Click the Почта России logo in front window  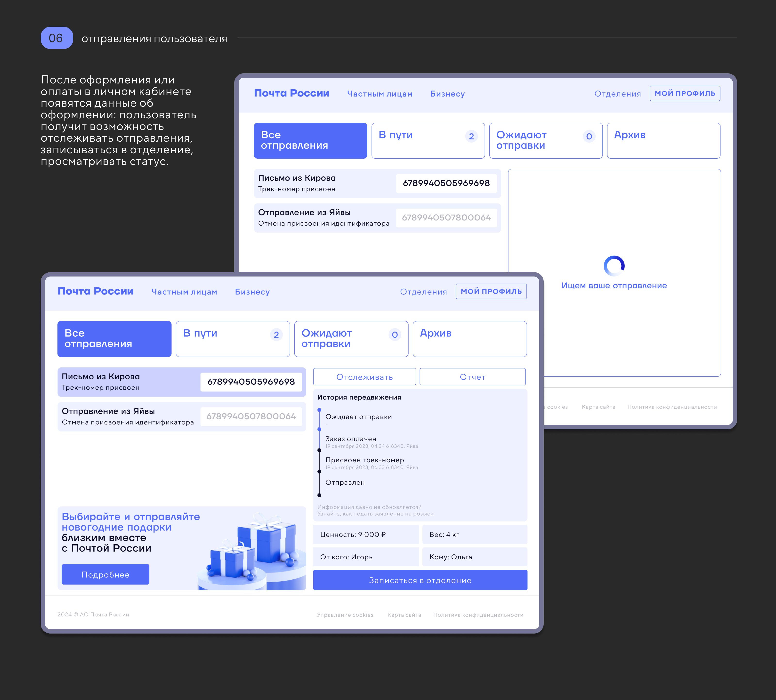pyautogui.click(x=96, y=291)
